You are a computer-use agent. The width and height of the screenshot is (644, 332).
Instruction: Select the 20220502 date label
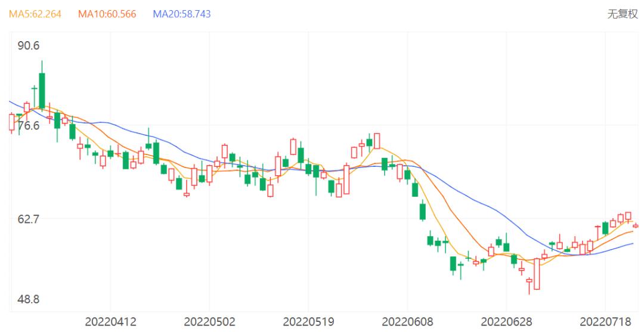(209, 322)
